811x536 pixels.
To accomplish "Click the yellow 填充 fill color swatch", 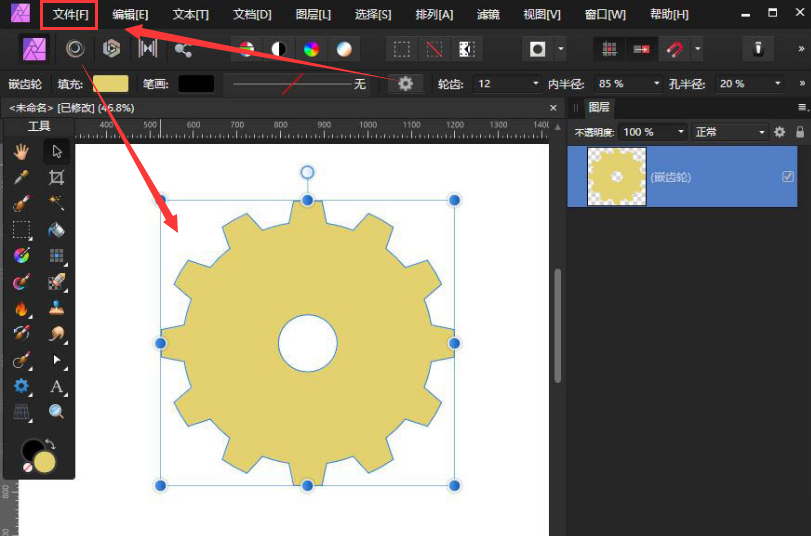I will tap(110, 84).
